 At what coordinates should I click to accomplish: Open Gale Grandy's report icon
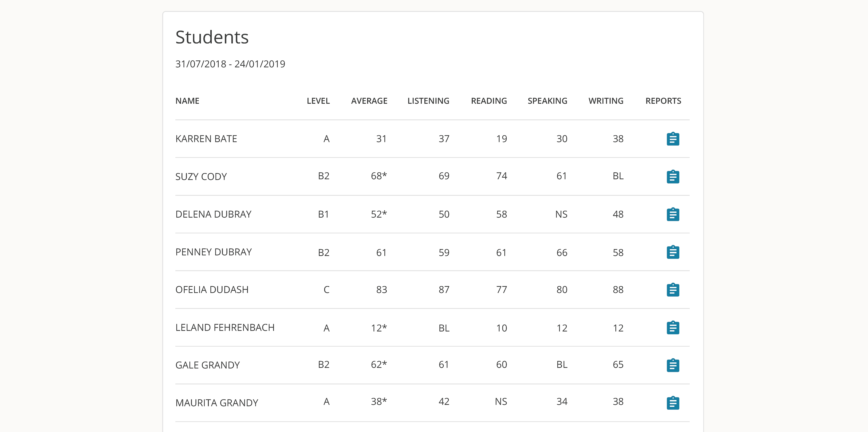pos(673,365)
